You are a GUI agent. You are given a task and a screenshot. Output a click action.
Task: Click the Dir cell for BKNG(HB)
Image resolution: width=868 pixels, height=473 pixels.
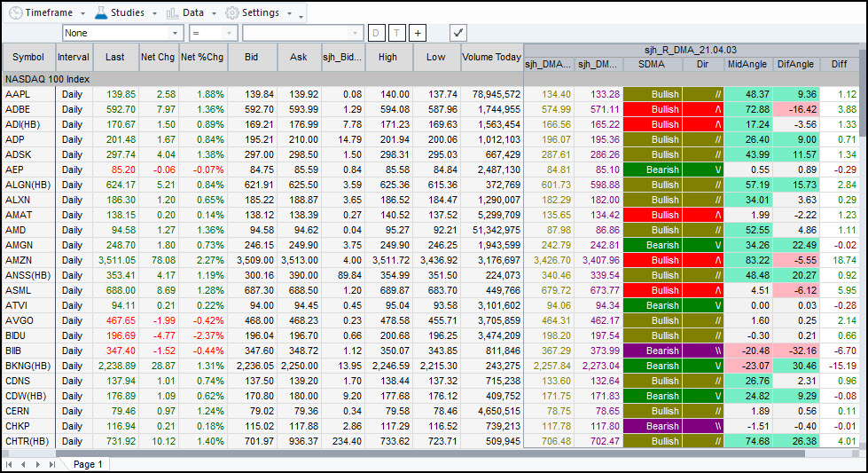703,366
